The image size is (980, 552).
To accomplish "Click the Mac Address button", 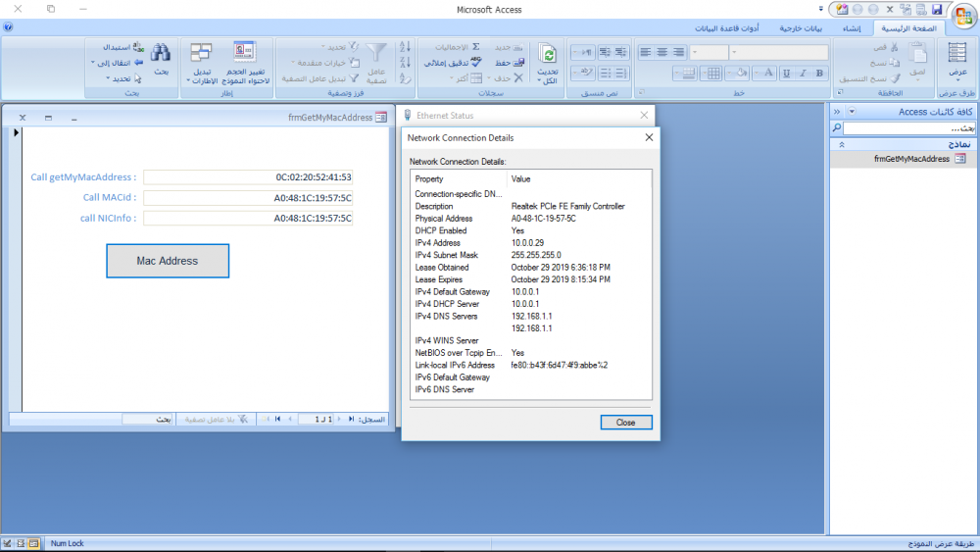I will point(168,261).
